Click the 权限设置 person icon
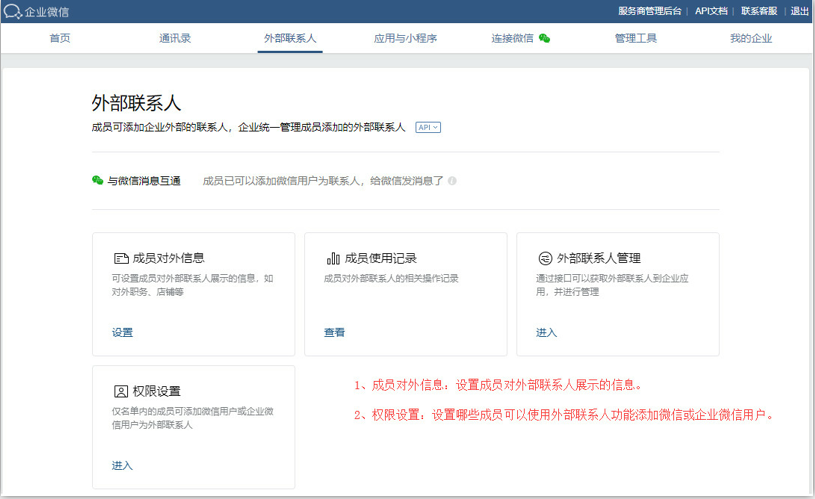 tap(121, 391)
